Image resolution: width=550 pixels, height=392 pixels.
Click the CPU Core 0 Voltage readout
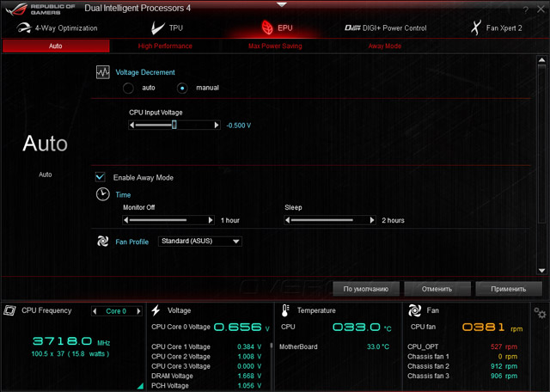(x=242, y=328)
